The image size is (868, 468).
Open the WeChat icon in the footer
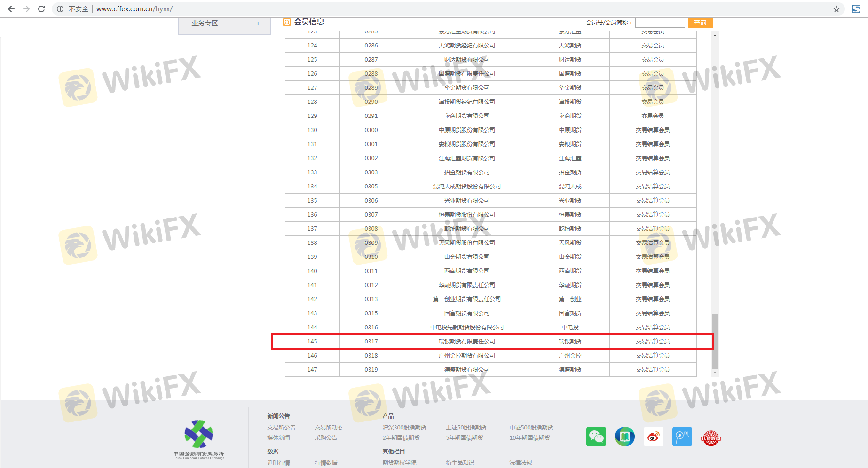(x=596, y=437)
